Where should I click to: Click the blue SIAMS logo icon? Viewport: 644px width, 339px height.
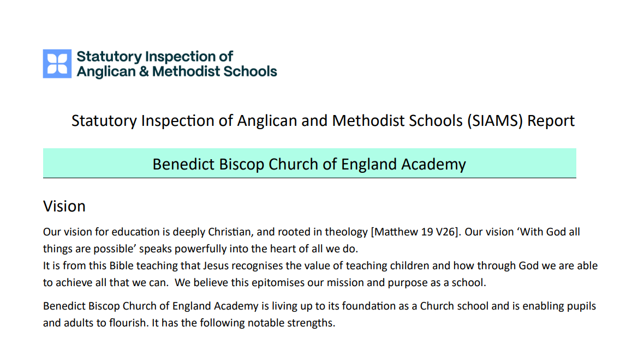[57, 64]
